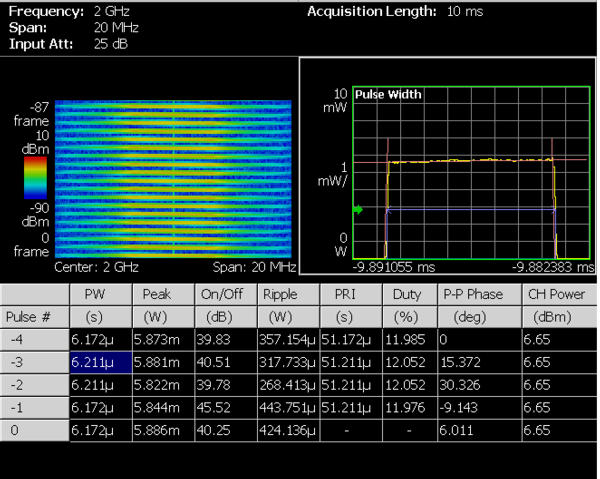600x479 pixels.
Task: Select the highlighted 6.211µ PW cell
Action: [x=99, y=362]
